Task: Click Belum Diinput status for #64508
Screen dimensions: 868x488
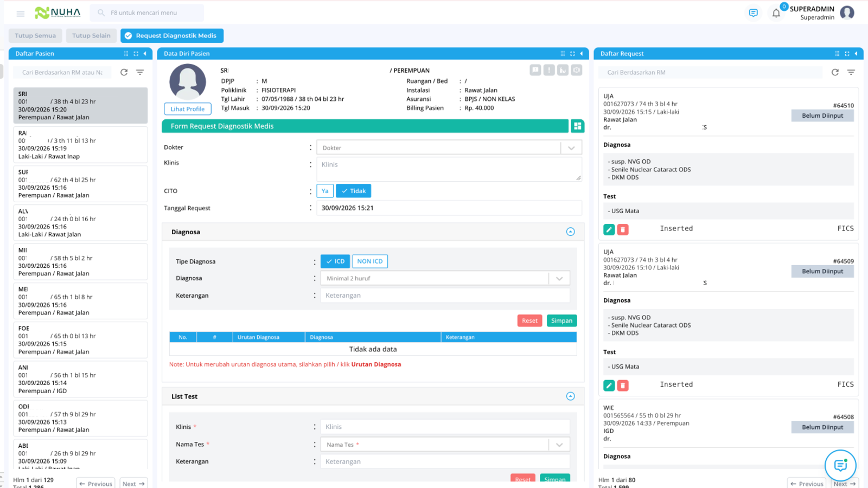Action: [822, 427]
